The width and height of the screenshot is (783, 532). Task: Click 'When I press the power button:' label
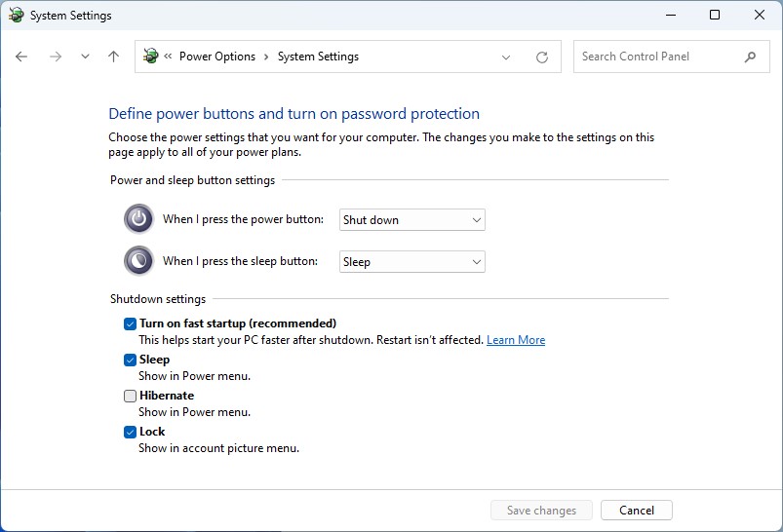point(243,219)
